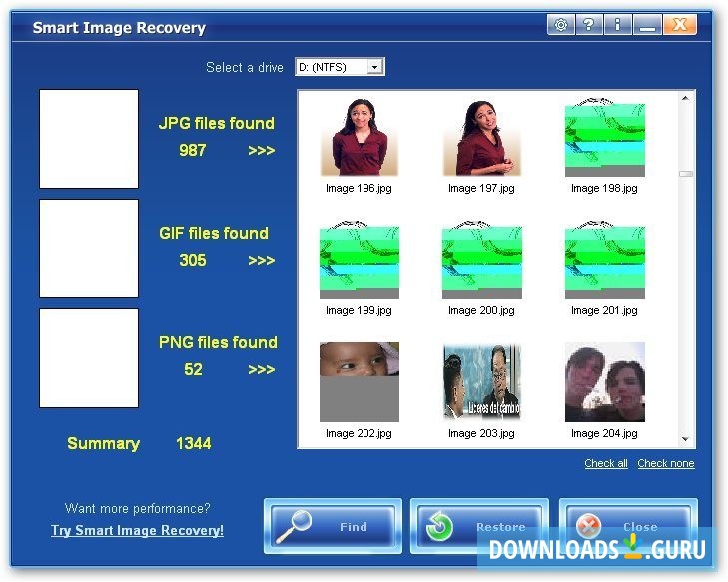Click the 'Image 196.jpg' file name

click(x=359, y=188)
